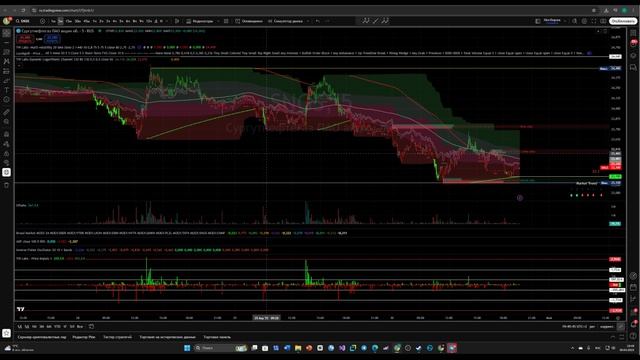Viewport: 640px width, 360px height.
Task: Open the calendar icon in right sidebar
Action: coord(633,287)
